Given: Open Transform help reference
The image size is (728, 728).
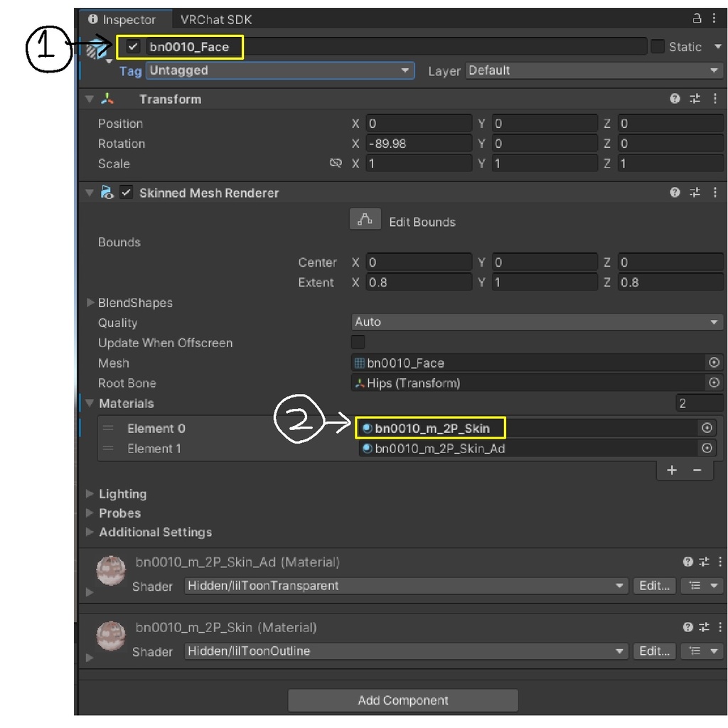Looking at the screenshot, I should click(675, 98).
